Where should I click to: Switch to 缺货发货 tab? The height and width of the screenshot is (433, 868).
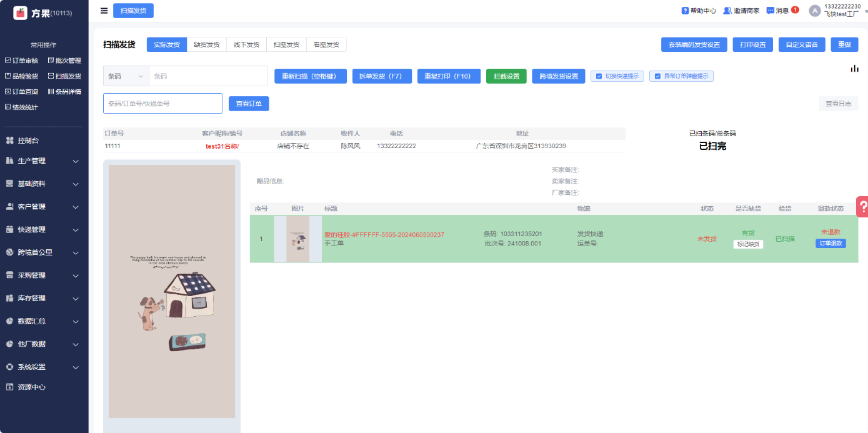tap(206, 44)
